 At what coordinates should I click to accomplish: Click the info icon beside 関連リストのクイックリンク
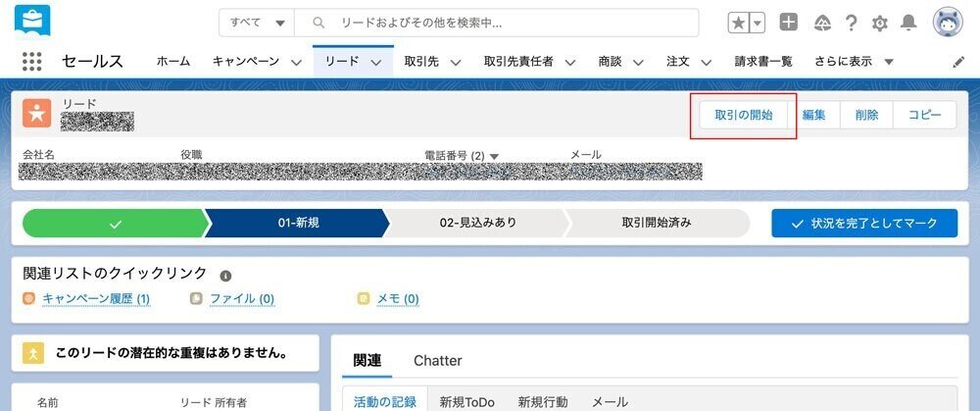(x=225, y=276)
